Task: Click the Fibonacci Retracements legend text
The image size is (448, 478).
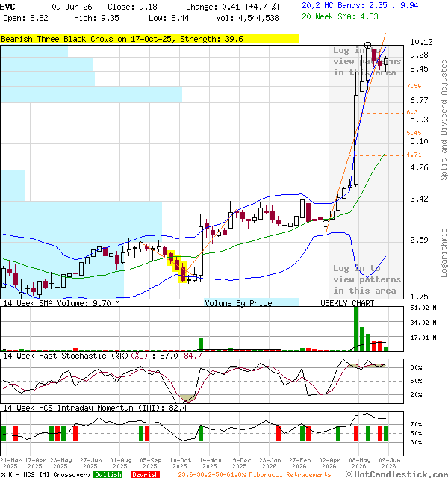Action: (x=255, y=474)
